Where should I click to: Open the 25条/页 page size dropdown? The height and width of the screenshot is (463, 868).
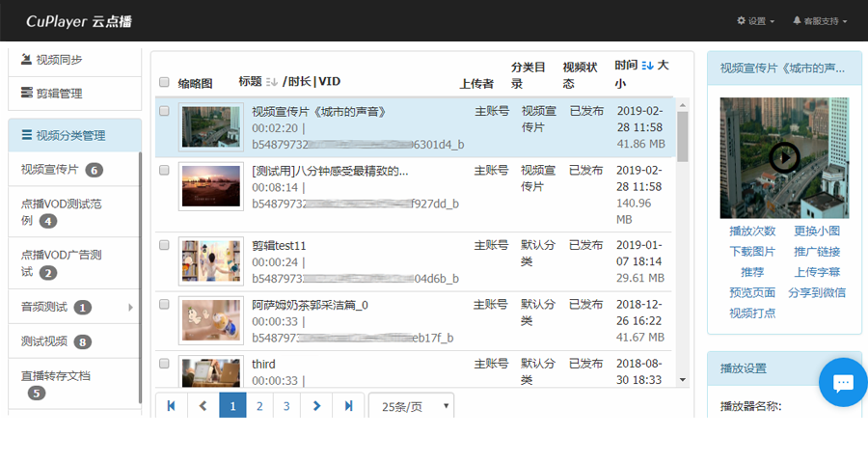click(x=411, y=406)
